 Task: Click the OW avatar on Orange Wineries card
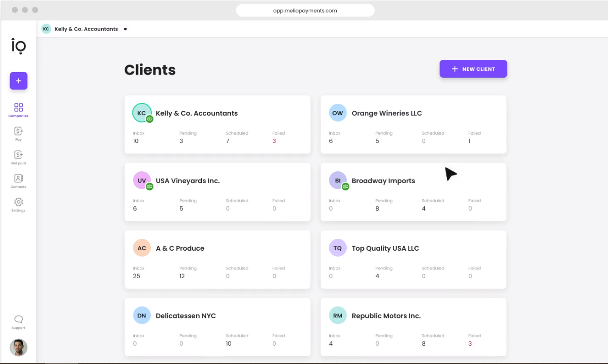click(x=338, y=113)
